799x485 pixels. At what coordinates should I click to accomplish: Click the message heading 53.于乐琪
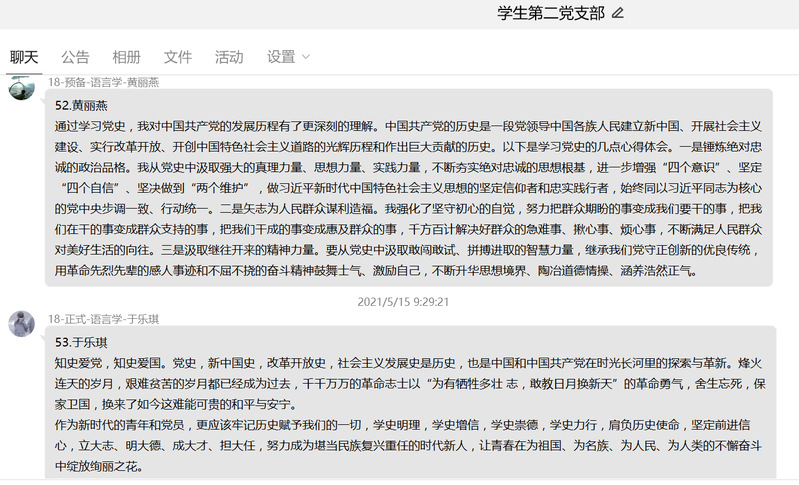(81, 342)
